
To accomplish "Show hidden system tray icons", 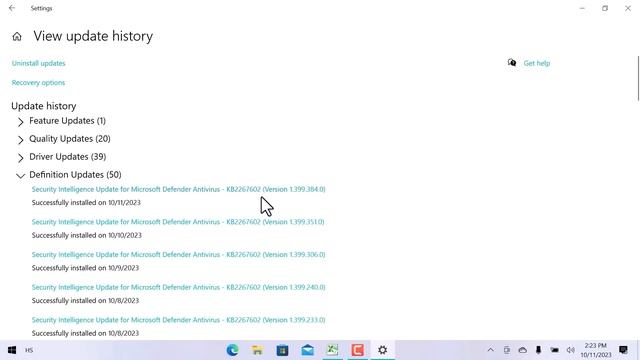I will coord(491,350).
